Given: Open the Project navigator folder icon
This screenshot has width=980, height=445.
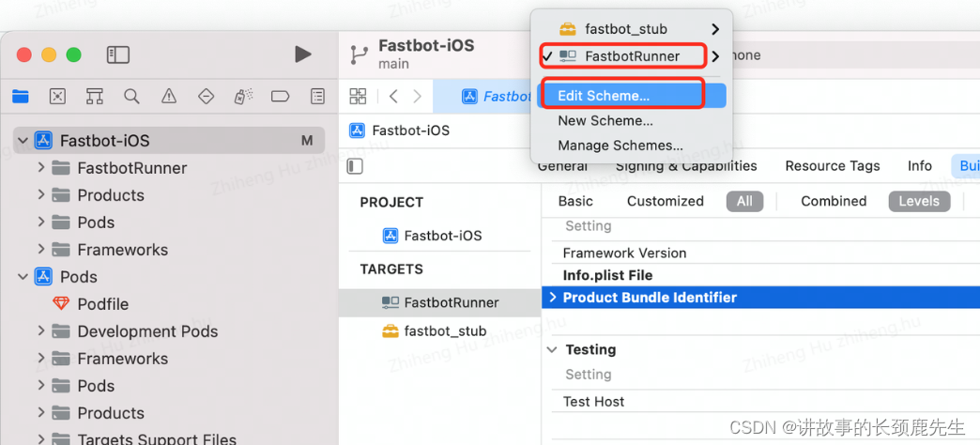Looking at the screenshot, I should point(20,97).
